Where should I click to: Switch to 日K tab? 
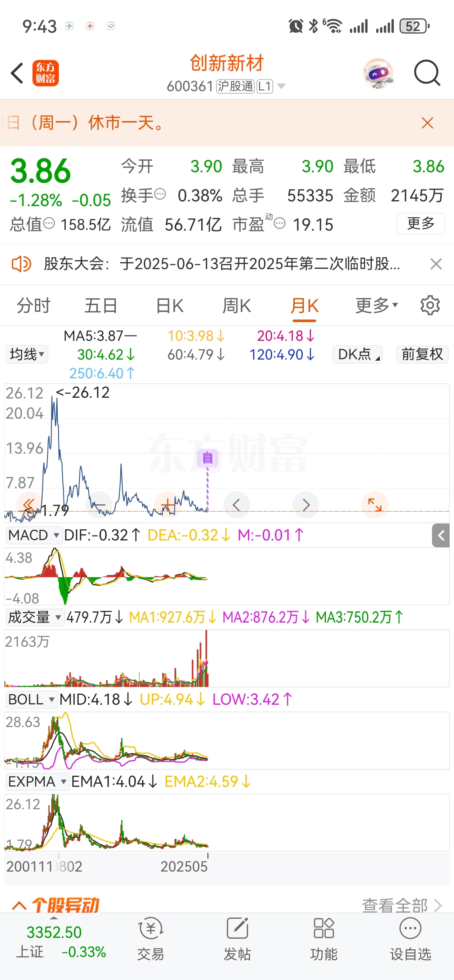pos(170,306)
